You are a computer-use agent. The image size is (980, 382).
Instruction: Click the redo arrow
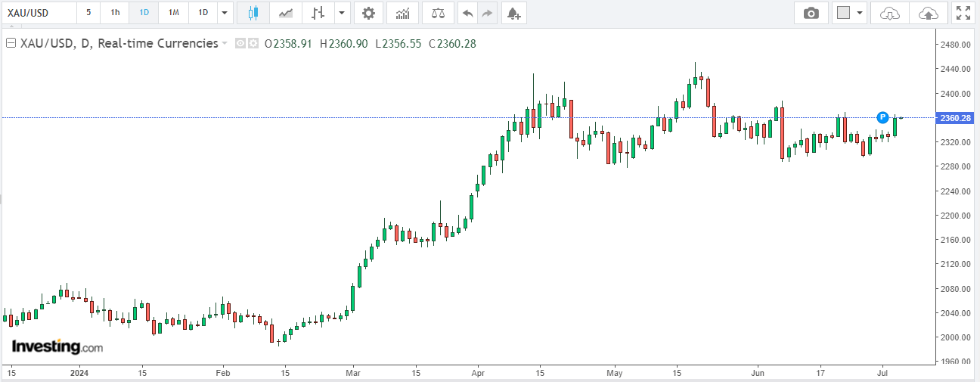coord(487,13)
